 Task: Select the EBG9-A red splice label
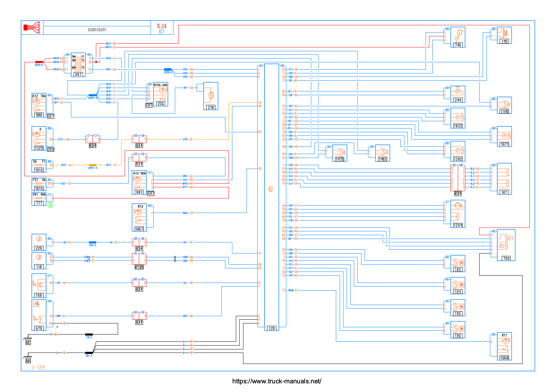[x=39, y=65]
